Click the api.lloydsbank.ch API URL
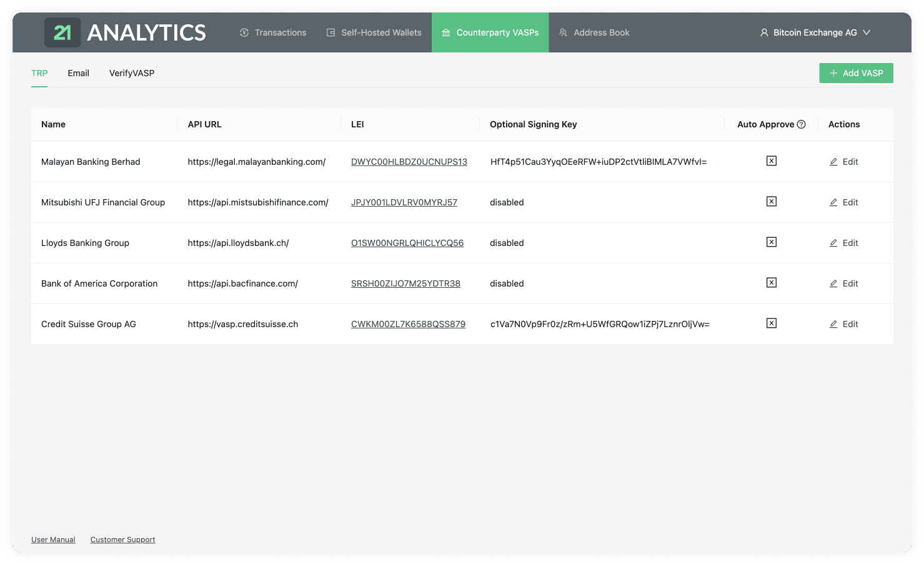This screenshot has width=924, height=565. click(x=238, y=243)
